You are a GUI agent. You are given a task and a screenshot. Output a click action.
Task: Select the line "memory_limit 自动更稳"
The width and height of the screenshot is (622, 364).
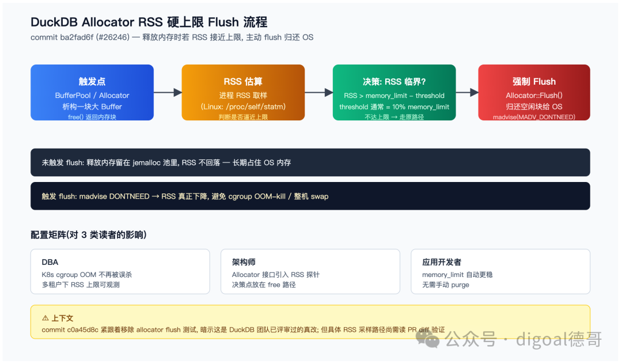(457, 274)
